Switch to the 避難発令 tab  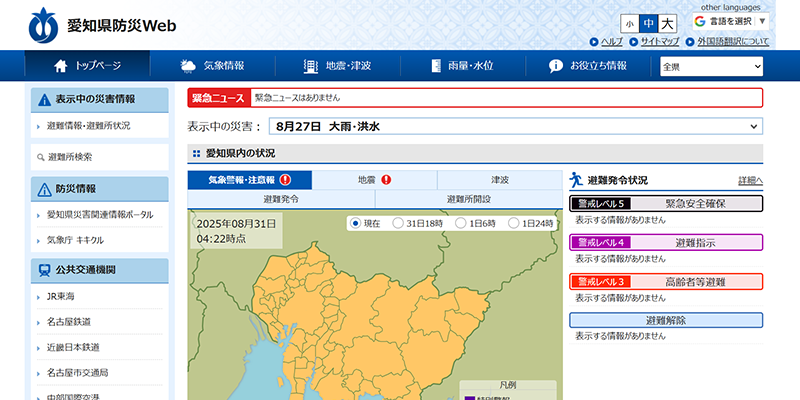tap(281, 199)
